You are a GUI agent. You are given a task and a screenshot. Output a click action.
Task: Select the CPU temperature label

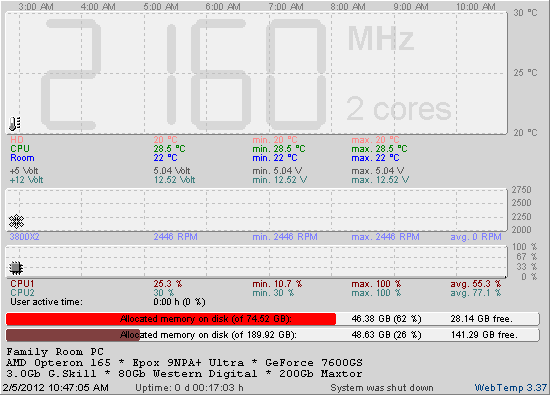click(20, 149)
